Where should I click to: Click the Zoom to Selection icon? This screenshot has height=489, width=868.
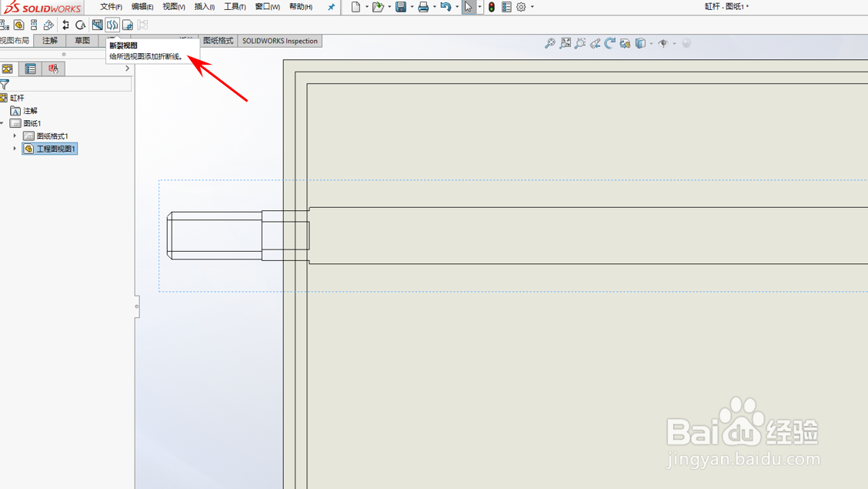580,43
